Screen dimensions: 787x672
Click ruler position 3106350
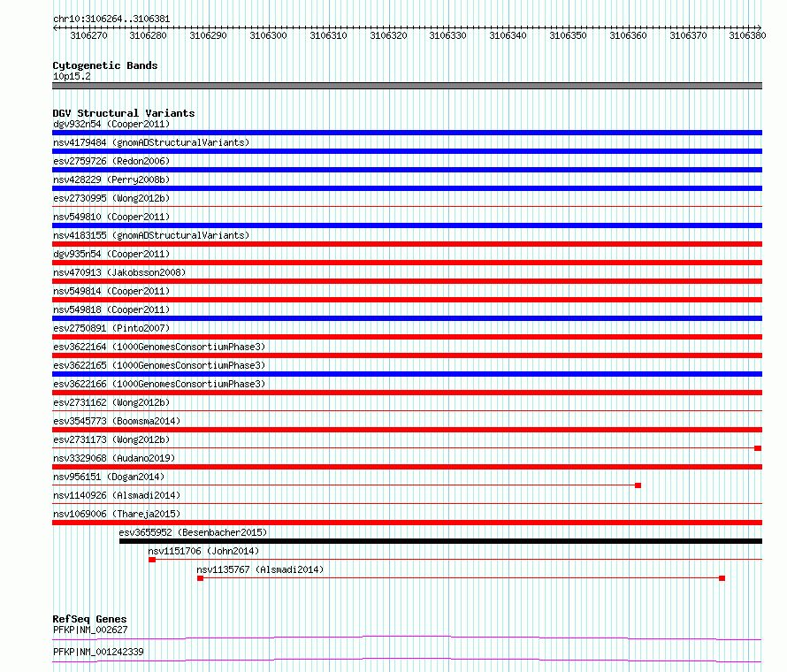click(569, 35)
